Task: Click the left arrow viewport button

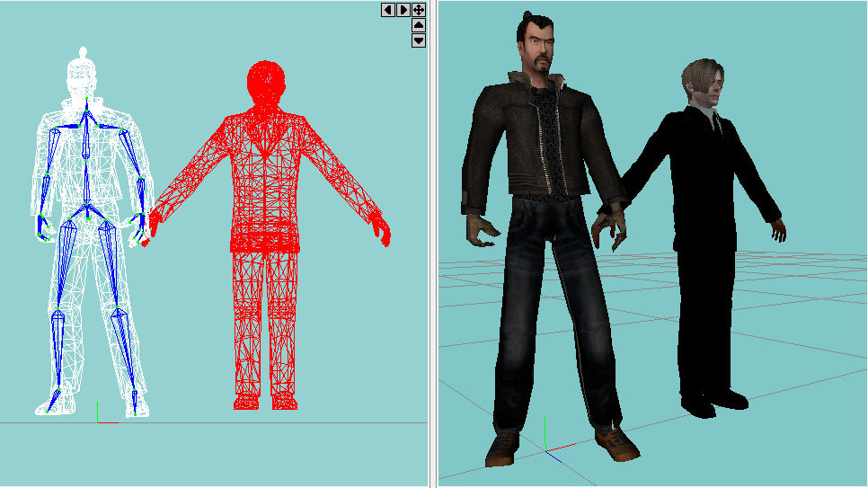Action: click(387, 9)
